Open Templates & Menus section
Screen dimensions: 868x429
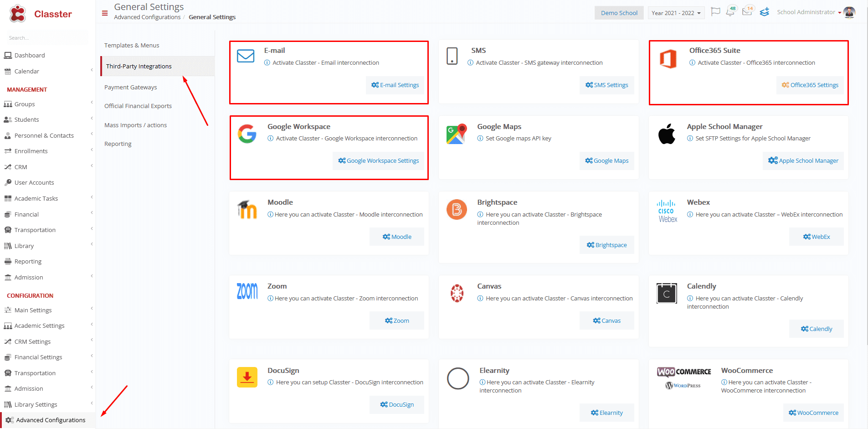(132, 45)
